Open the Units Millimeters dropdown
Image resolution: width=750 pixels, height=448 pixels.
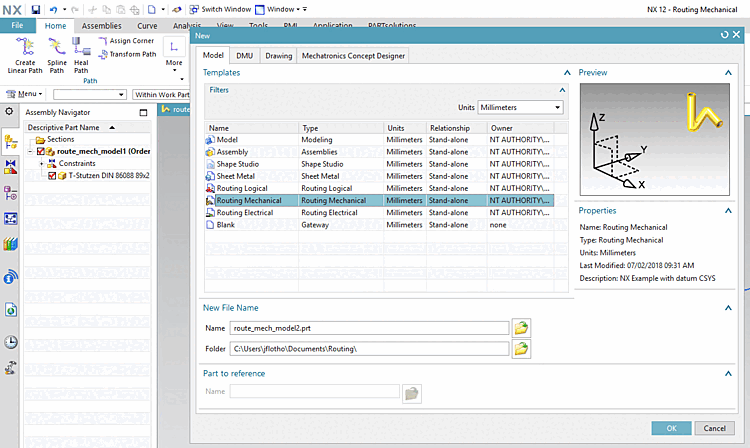click(520, 107)
